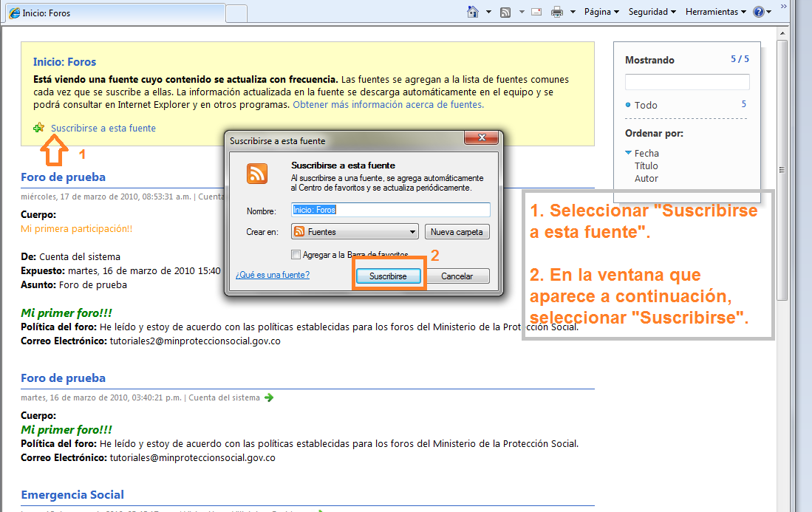Image resolution: width=812 pixels, height=512 pixels.
Task: Expand the Crear en Fuentes dropdown
Action: [355, 232]
